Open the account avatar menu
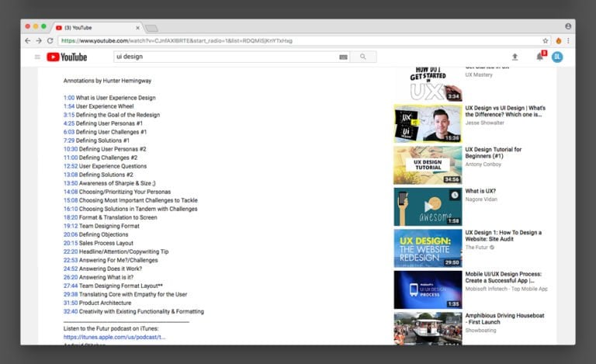 tap(557, 57)
